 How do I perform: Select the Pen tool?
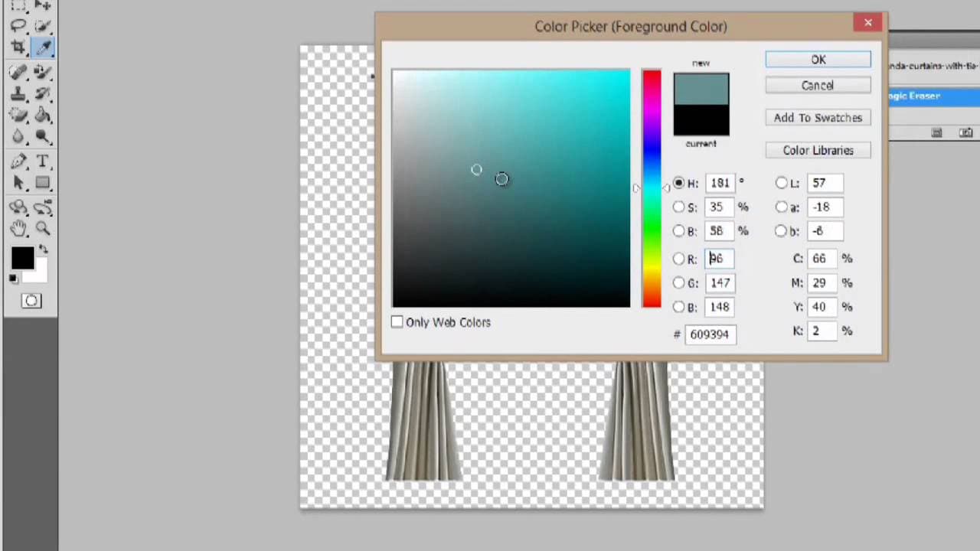click(x=18, y=161)
